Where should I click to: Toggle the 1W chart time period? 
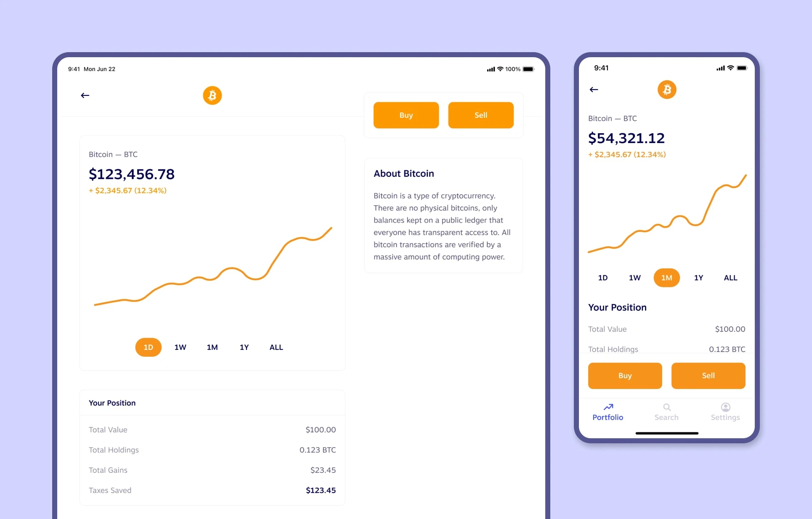[x=180, y=347]
